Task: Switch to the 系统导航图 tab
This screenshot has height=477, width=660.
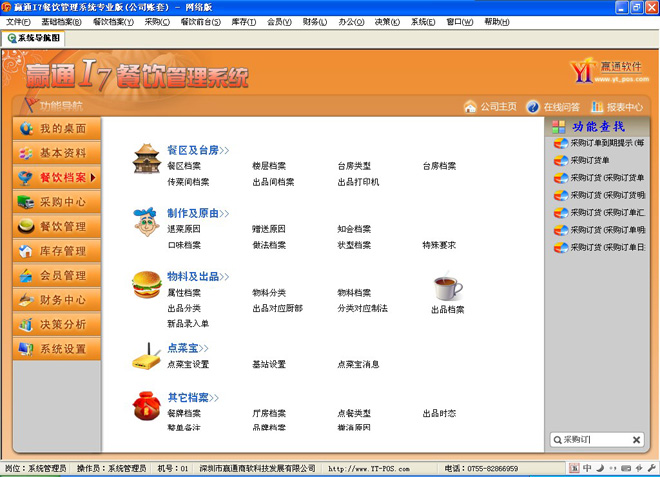Action: coord(34,38)
